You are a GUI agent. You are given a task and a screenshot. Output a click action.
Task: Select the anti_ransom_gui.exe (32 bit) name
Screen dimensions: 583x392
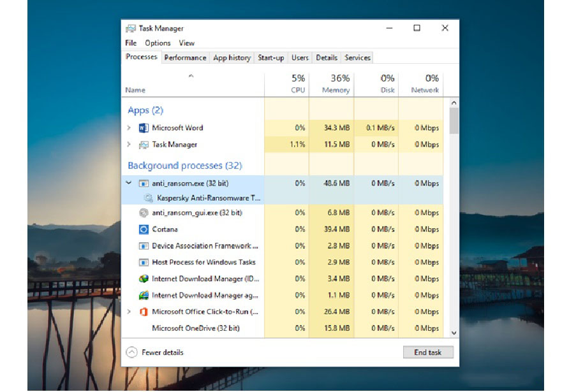pos(197,213)
